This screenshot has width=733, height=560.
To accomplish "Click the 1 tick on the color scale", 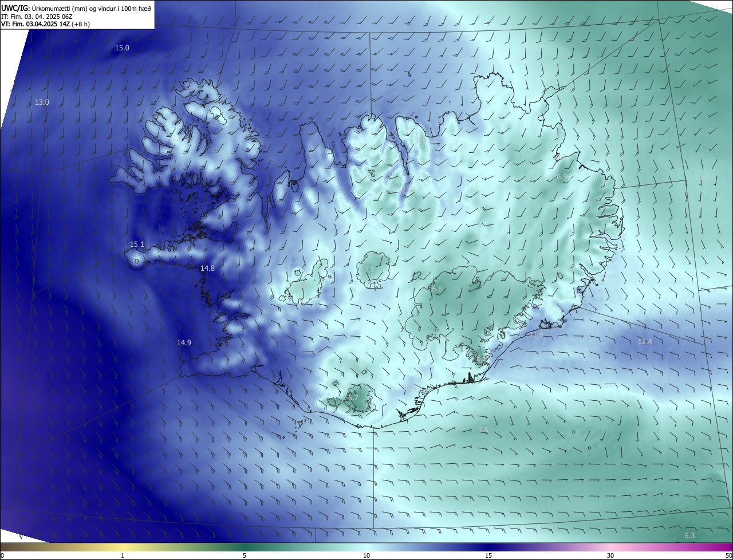I will point(123,556).
